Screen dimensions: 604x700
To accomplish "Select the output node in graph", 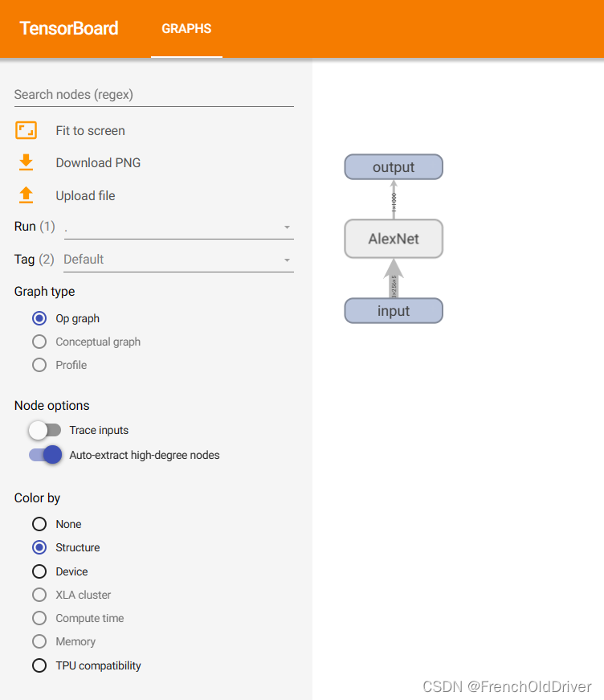I will (394, 167).
